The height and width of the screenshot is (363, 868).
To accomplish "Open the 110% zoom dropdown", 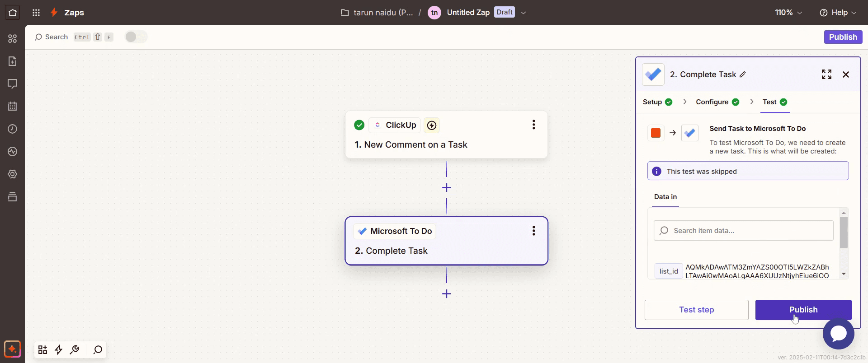I will 788,13.
